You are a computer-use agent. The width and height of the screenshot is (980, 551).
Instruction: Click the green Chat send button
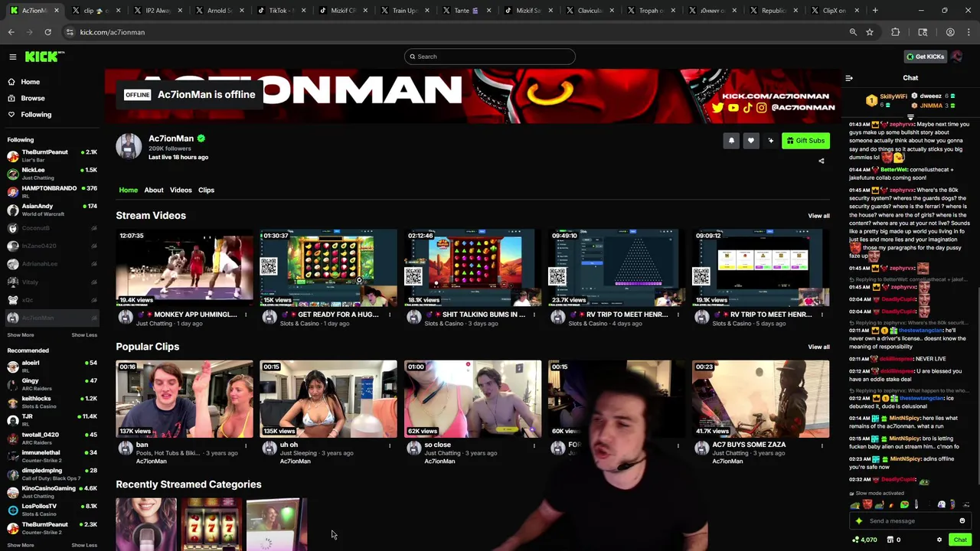tap(960, 540)
